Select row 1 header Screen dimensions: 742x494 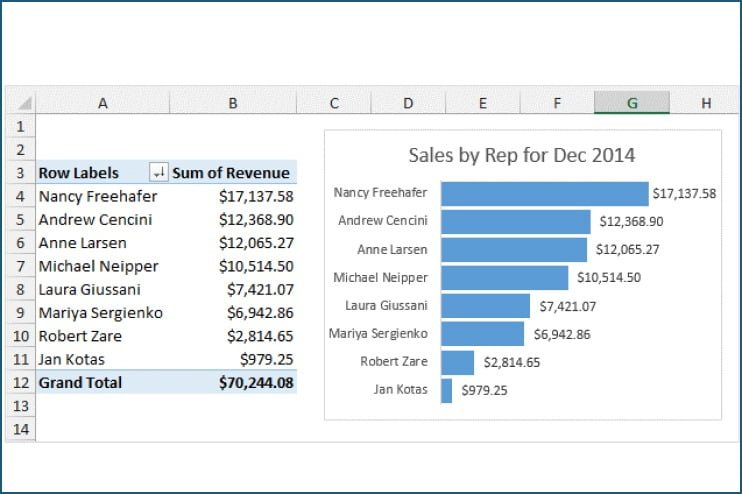click(x=20, y=127)
